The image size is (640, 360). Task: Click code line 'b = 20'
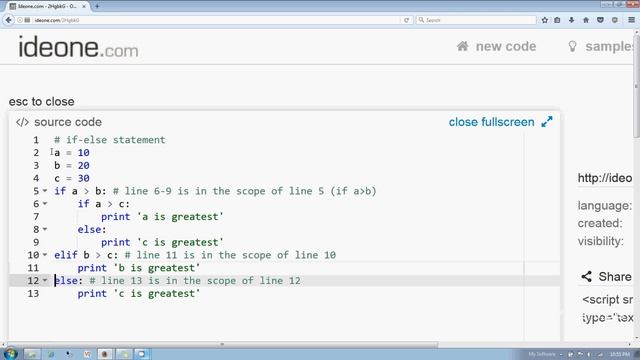coord(72,165)
